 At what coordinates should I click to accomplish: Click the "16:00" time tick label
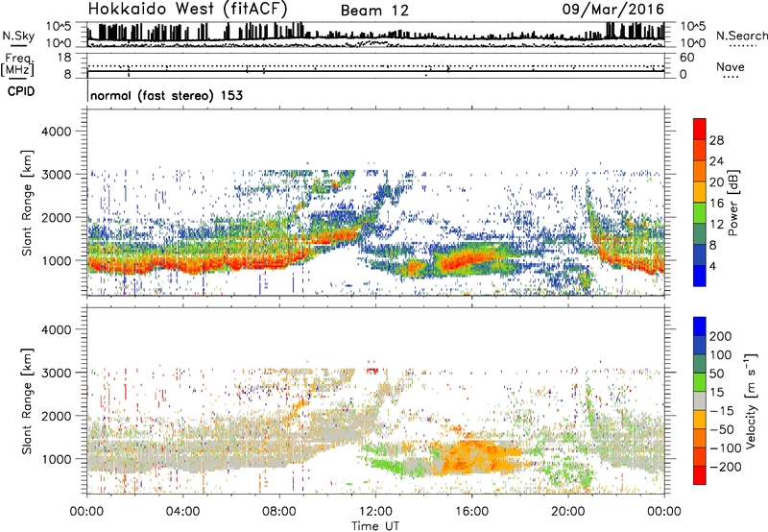pos(471,512)
